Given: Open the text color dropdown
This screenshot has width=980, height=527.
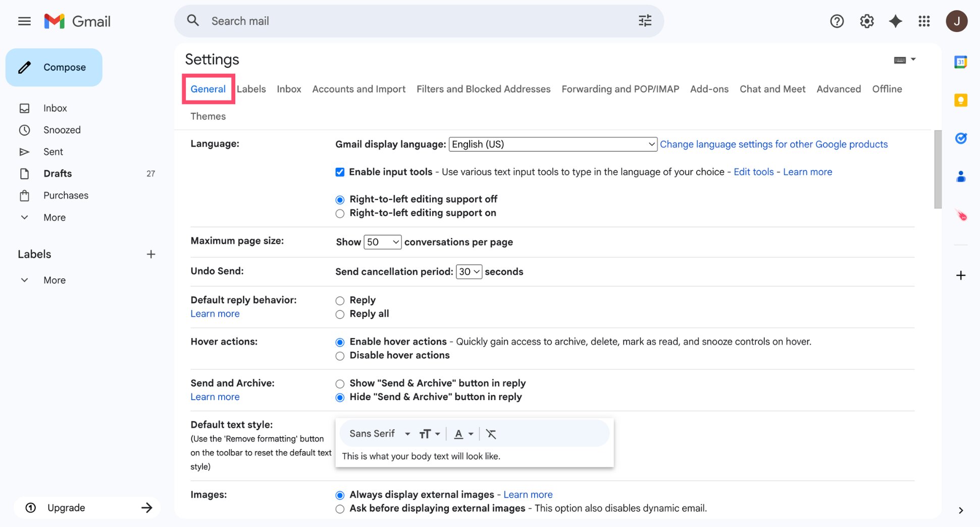Looking at the screenshot, I should (463, 434).
